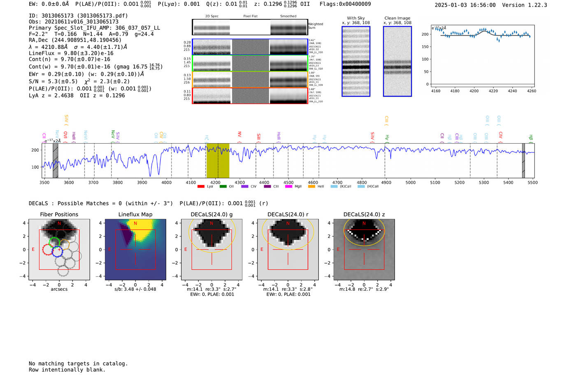Click the LyA z = 2.4638 value
The image size is (576, 392).
click(51, 95)
